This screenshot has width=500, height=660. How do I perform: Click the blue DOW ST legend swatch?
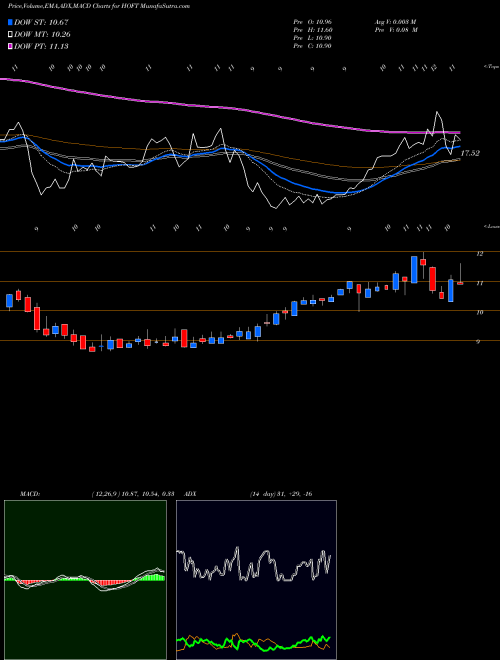10,22
